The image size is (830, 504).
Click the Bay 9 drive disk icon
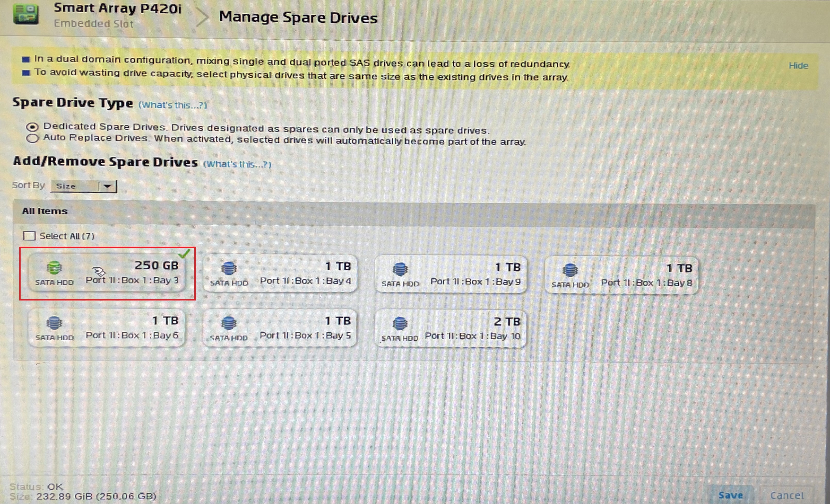(x=400, y=269)
